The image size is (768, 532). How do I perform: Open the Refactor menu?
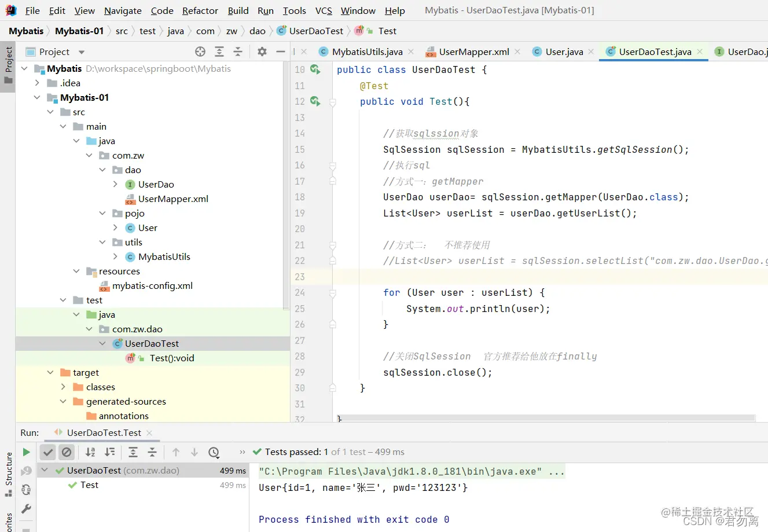[200, 10]
